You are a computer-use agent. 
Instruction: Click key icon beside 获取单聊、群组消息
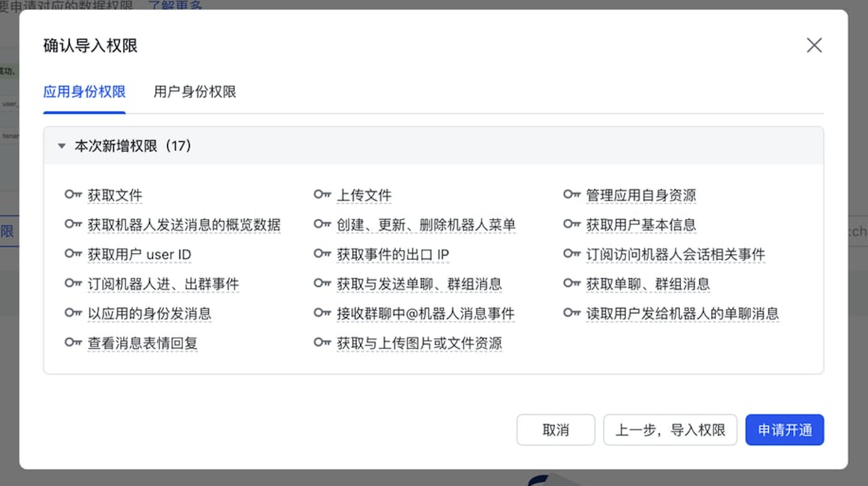(572, 283)
